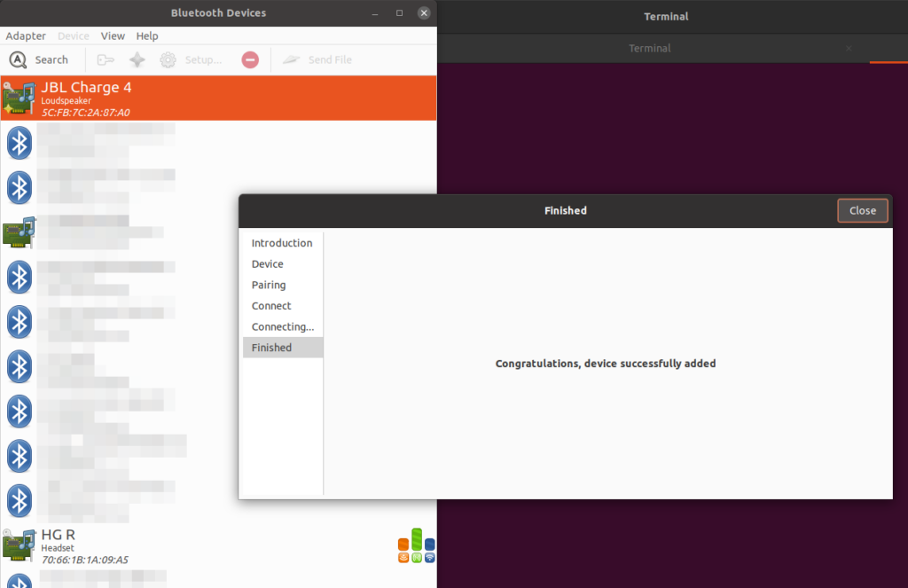Click the Finished dialog title

tap(566, 211)
